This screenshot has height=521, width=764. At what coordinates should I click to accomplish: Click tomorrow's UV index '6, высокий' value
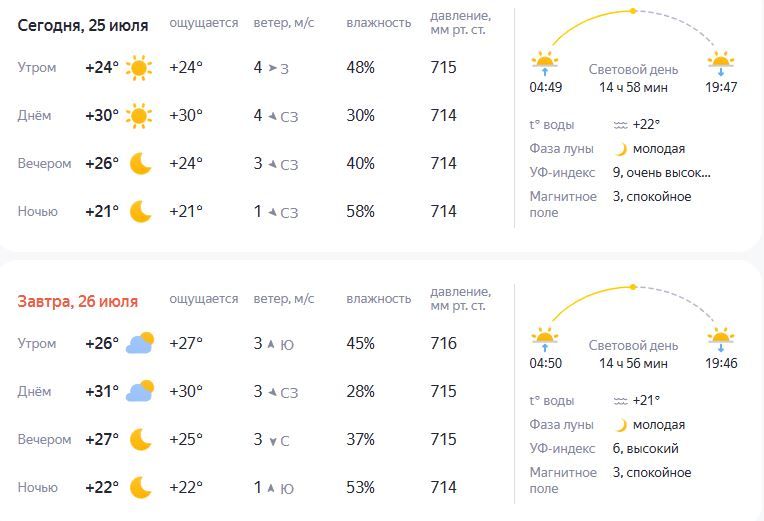point(645,448)
